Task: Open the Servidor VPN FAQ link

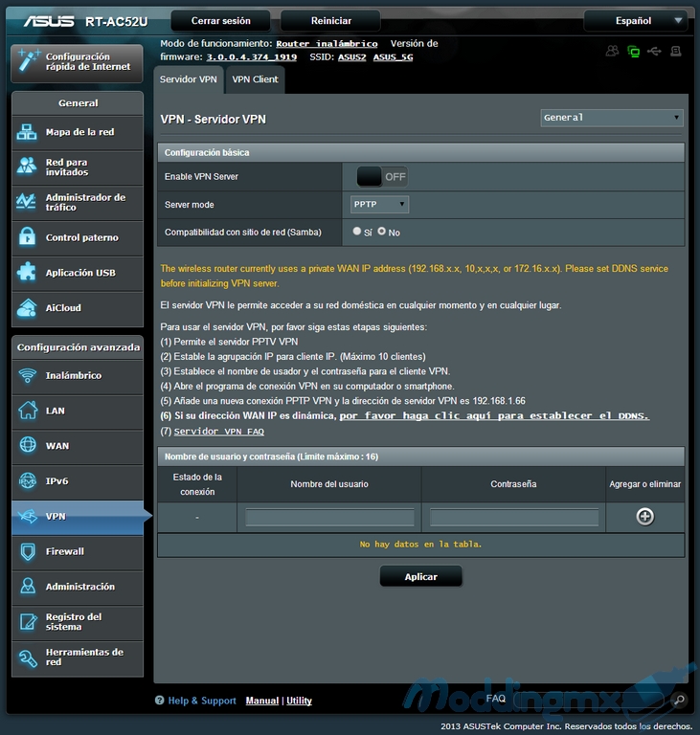Action: tap(218, 432)
